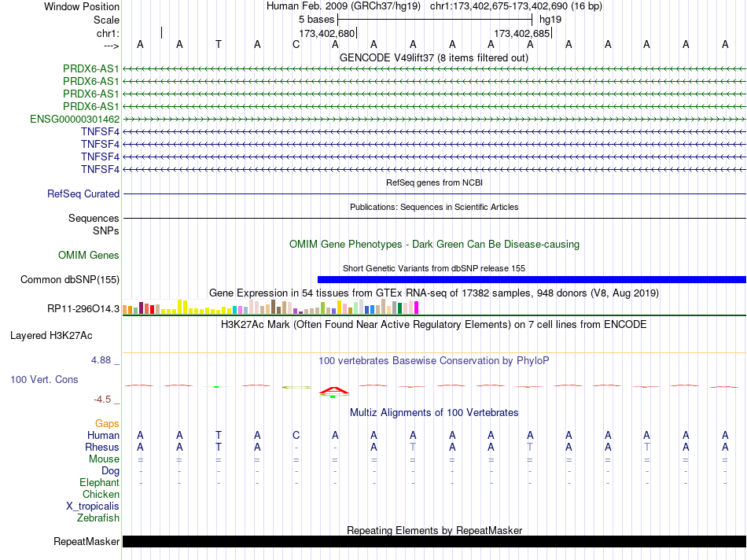Open Publications: Sequences in Scientific Articles title
Screen dimensions: 747x560
pos(434,207)
